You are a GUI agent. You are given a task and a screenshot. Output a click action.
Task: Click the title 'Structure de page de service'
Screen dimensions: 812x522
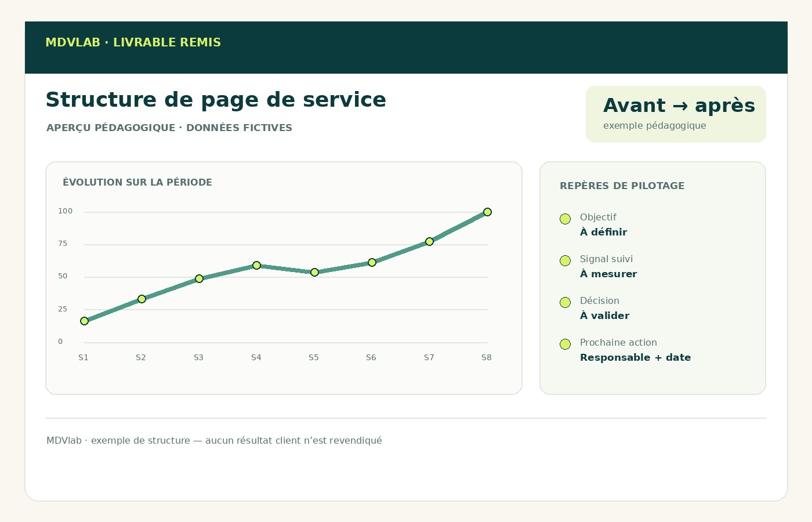tap(216, 100)
